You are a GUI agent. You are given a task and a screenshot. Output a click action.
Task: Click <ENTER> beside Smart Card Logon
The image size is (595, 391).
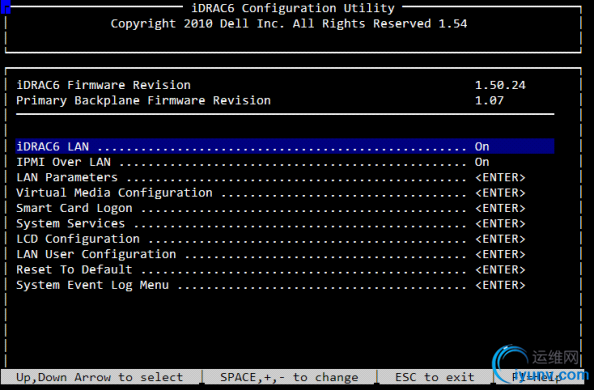[500, 208]
